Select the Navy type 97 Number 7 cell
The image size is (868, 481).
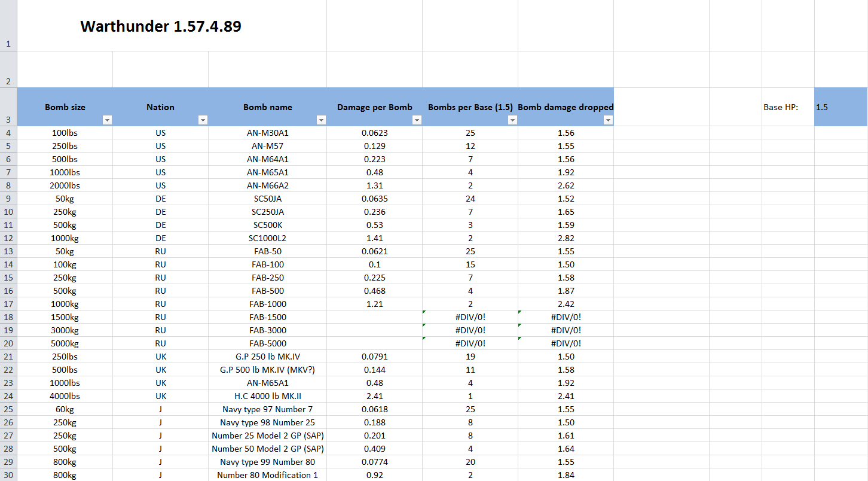tap(267, 409)
